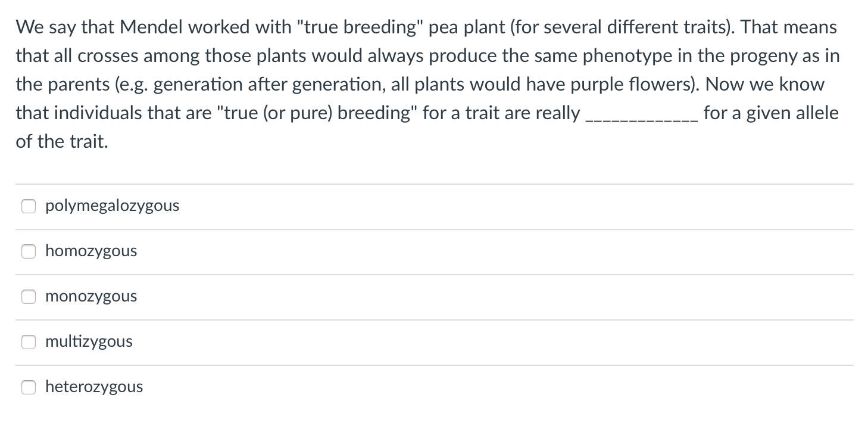The height and width of the screenshot is (429, 868).
Task: Click the 'monozygous' answer label
Action: pyautogui.click(x=91, y=297)
